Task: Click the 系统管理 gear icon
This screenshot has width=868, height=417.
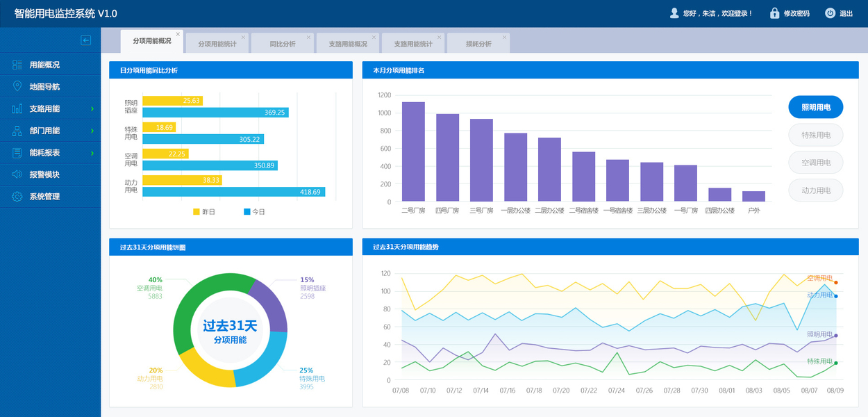Action: point(17,197)
